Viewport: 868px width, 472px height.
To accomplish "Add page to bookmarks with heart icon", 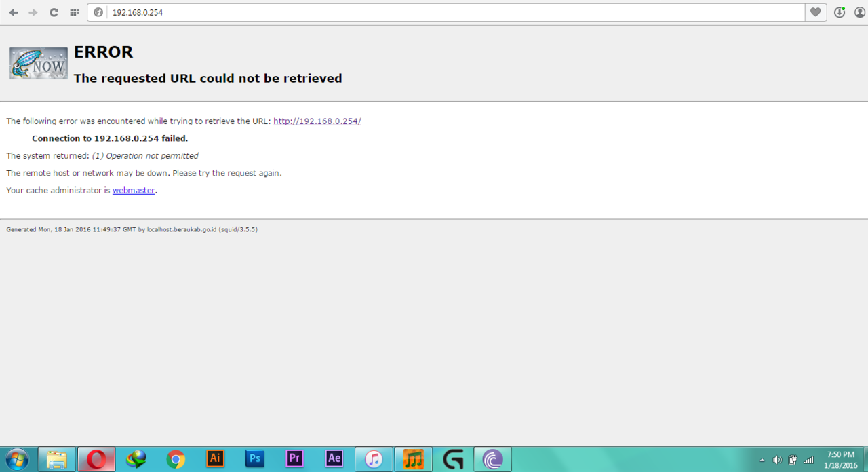I will tap(815, 12).
